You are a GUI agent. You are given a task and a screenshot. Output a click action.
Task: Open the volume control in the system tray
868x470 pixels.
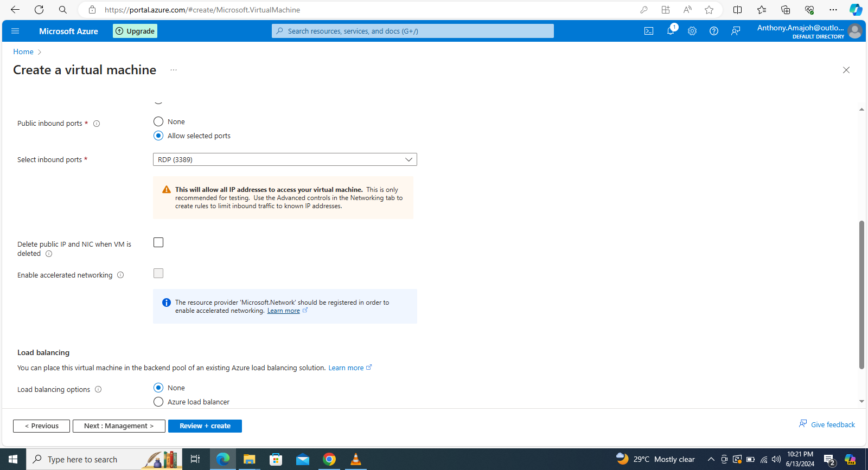click(x=776, y=459)
